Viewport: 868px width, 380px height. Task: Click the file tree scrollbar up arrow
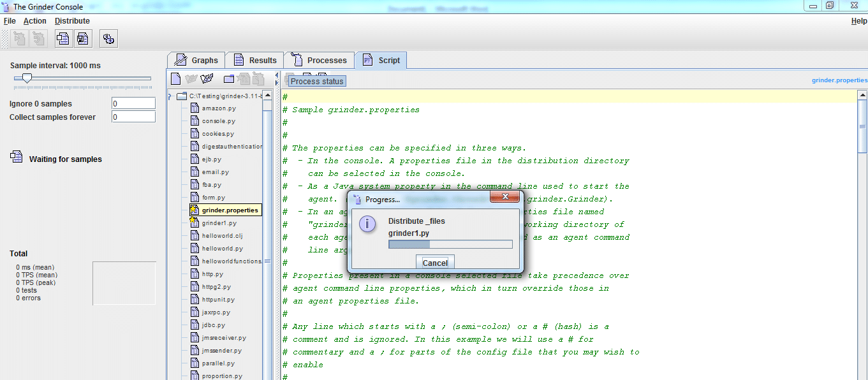pos(267,96)
